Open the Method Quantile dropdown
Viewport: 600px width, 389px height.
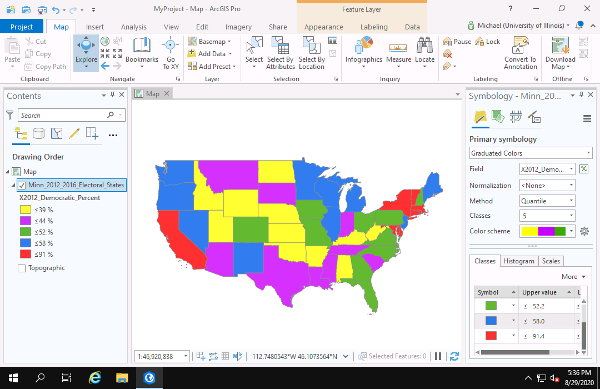pos(547,201)
